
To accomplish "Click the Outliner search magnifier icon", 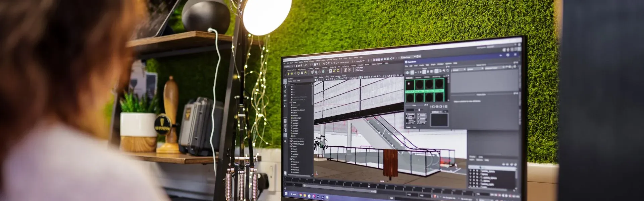I will (x=285, y=141).
